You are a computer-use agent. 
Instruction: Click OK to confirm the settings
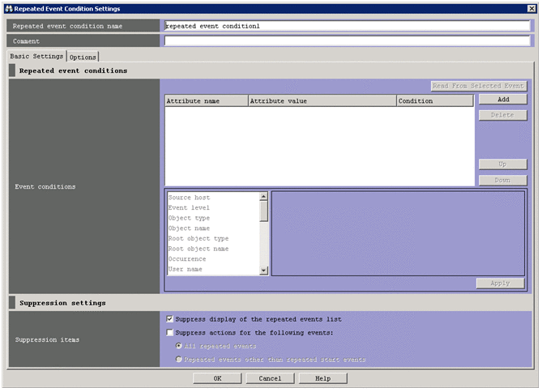217,378
